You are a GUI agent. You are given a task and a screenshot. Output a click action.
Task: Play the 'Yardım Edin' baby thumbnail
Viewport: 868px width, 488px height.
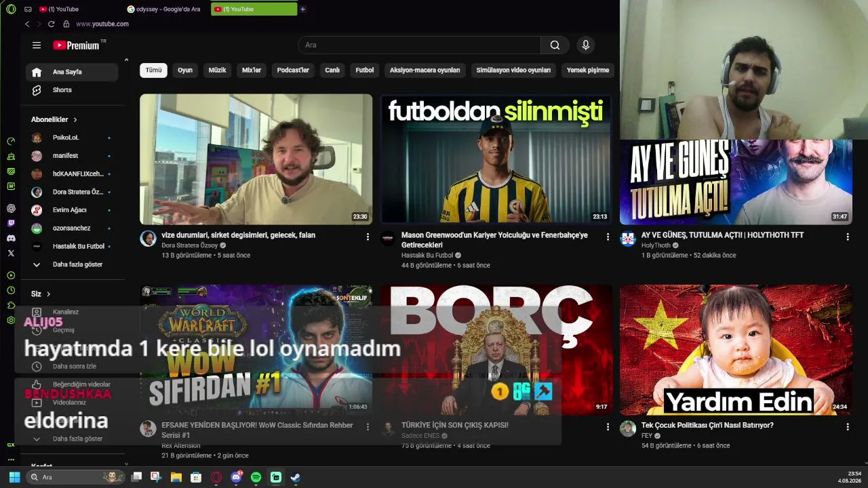coord(736,350)
